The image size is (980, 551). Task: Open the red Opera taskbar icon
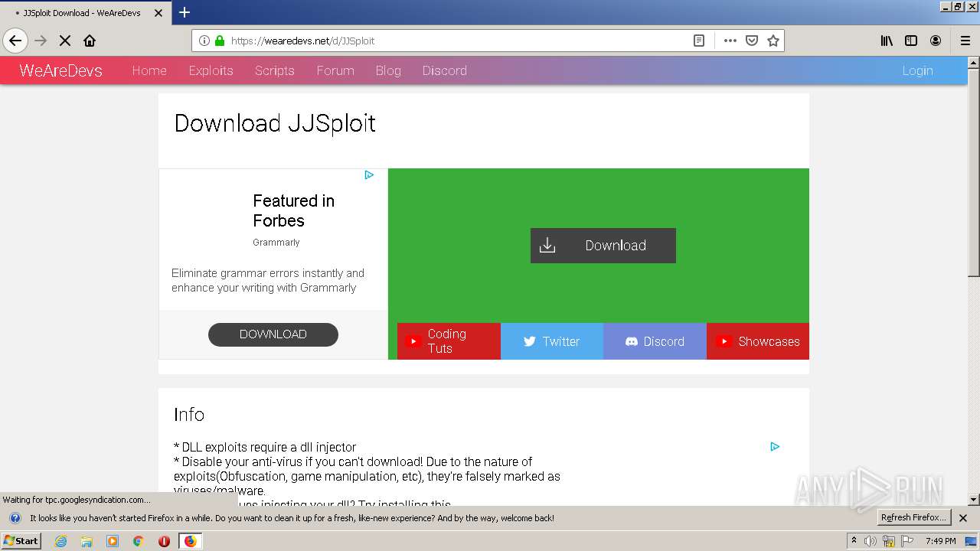pyautogui.click(x=164, y=541)
